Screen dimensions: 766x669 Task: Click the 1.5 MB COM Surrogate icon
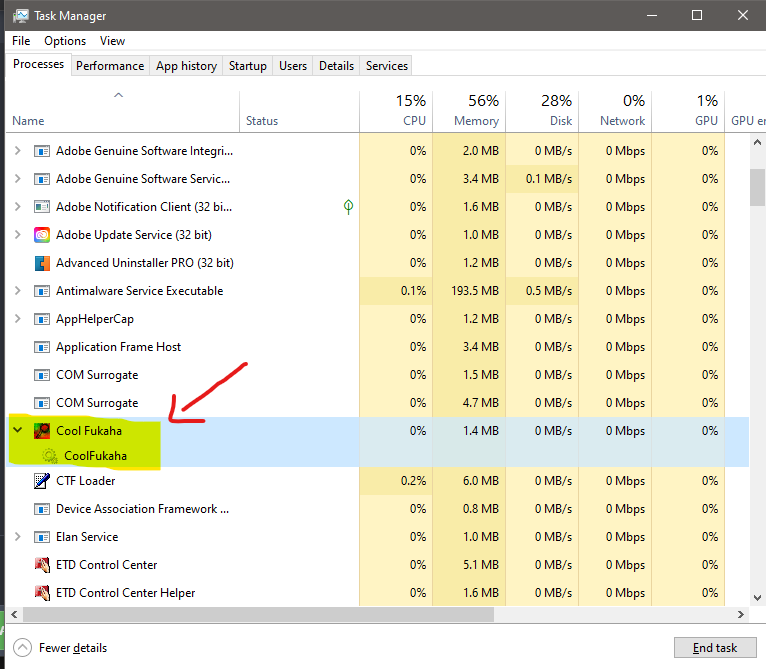click(42, 375)
